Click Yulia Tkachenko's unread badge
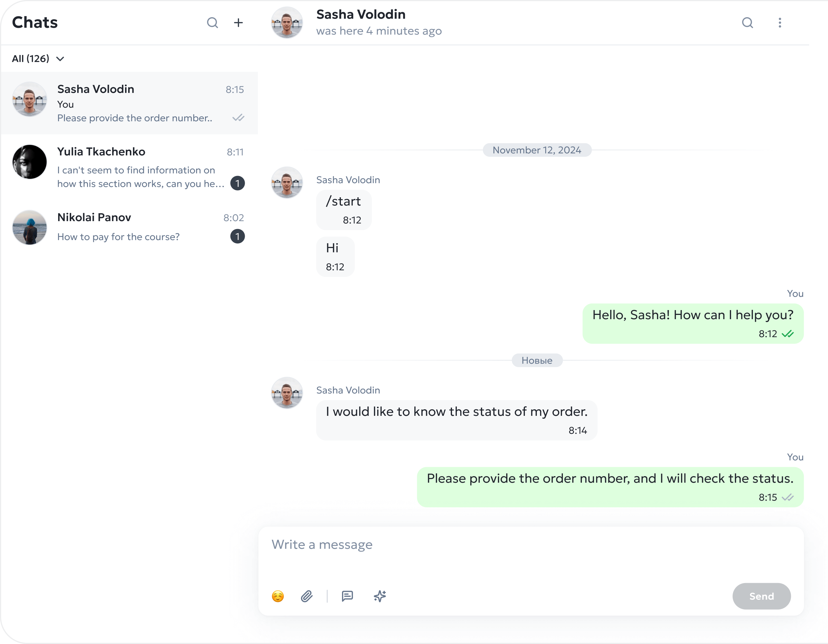Screen dimensions: 828x644 click(x=237, y=183)
